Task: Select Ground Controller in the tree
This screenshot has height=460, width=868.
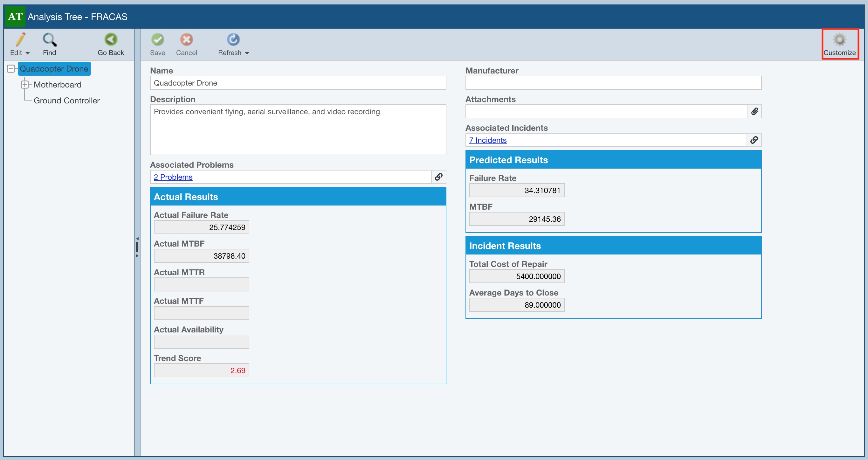Action: [66, 101]
